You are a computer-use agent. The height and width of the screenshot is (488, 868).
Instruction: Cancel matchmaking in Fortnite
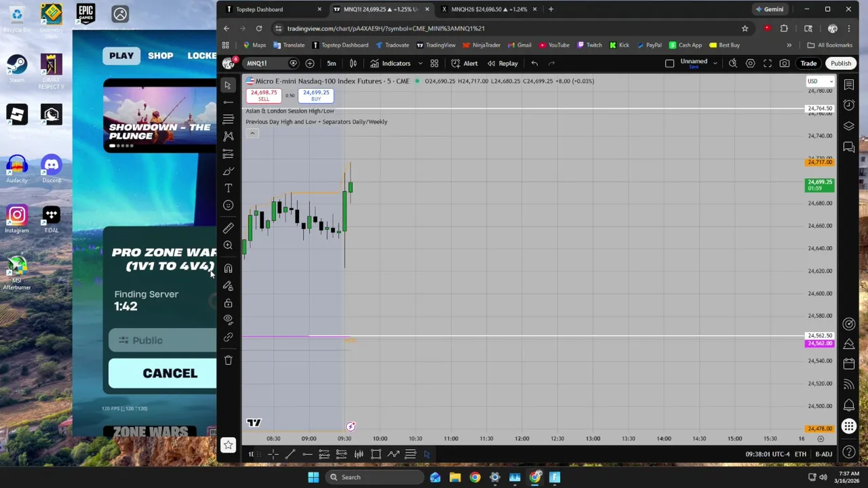coord(163,373)
